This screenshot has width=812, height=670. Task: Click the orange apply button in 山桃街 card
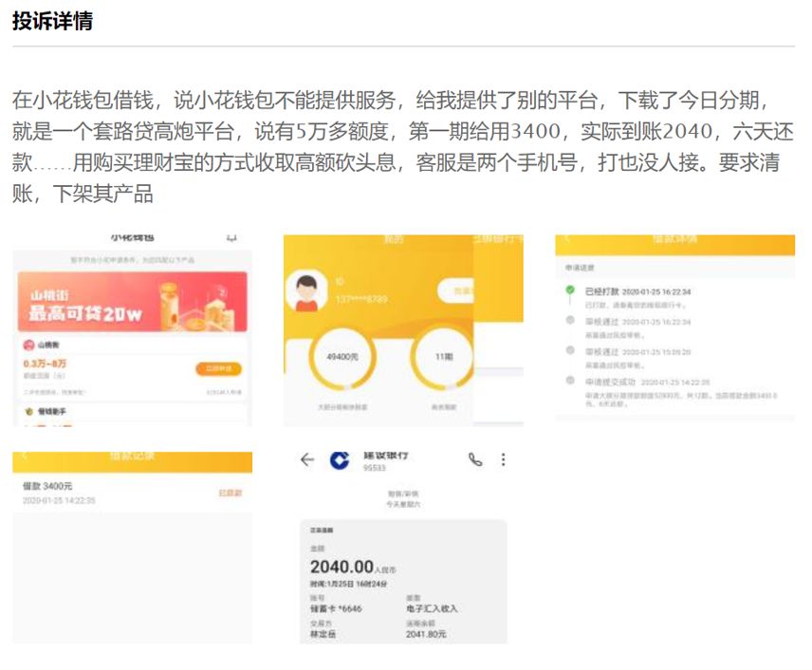[218, 368]
